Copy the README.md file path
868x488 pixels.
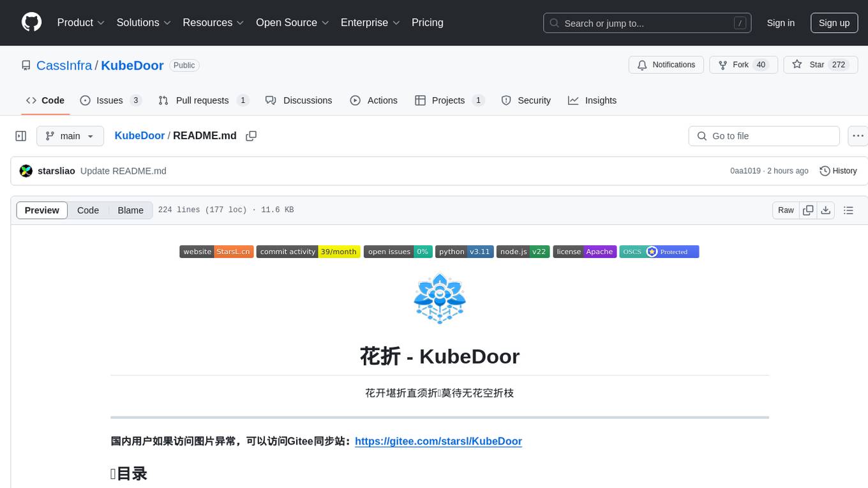(251, 136)
